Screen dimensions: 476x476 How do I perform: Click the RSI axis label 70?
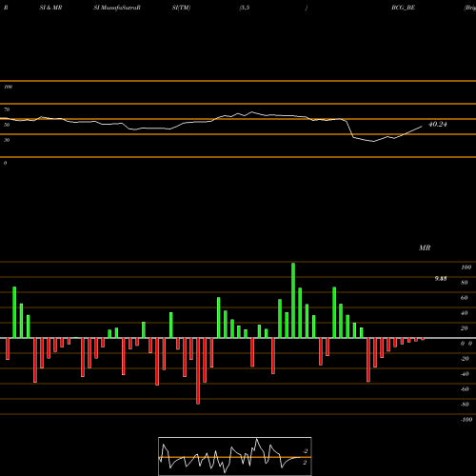coord(7,109)
